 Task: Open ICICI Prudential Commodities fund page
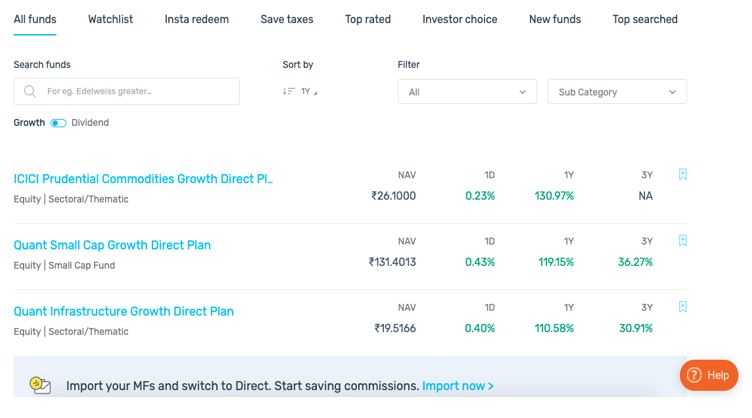point(143,179)
